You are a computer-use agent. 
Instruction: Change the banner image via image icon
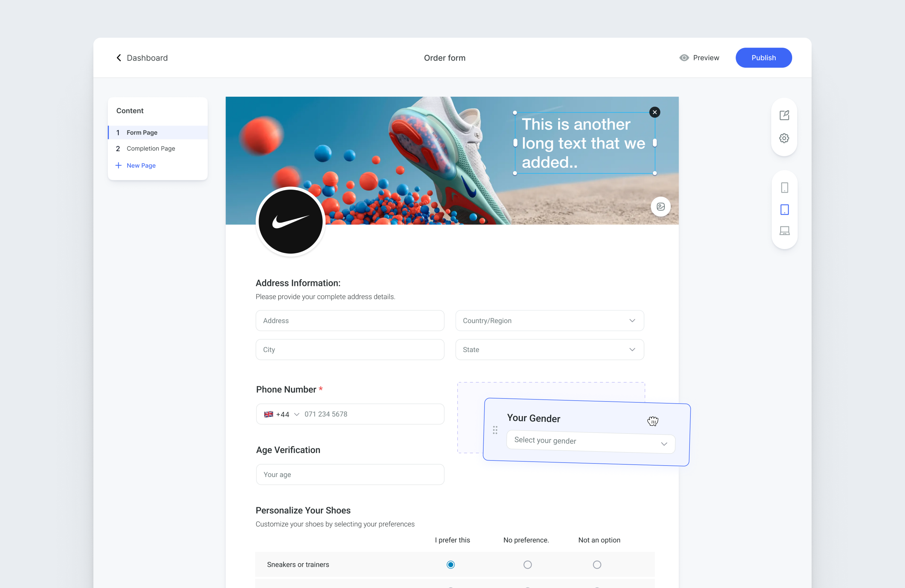pyautogui.click(x=660, y=207)
